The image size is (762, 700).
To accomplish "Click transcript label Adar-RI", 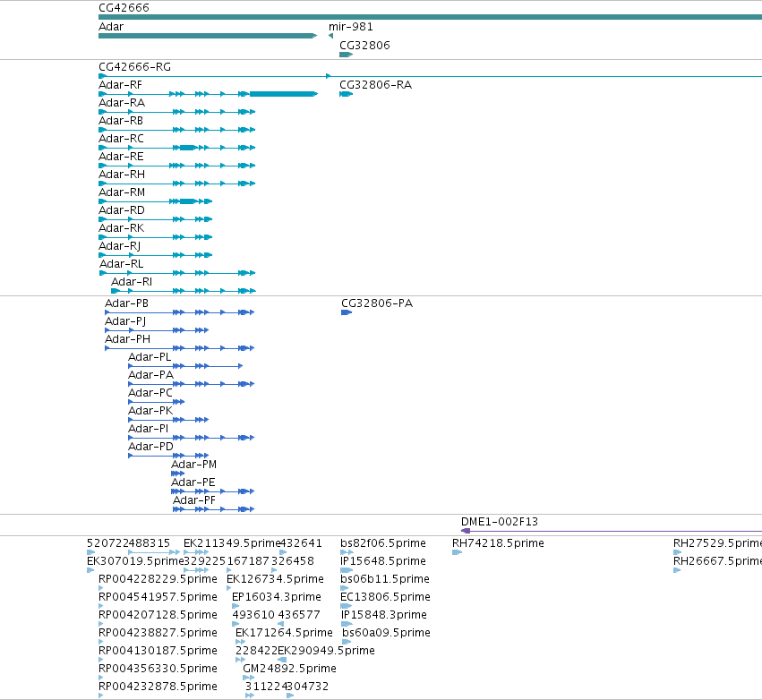I will [x=132, y=282].
